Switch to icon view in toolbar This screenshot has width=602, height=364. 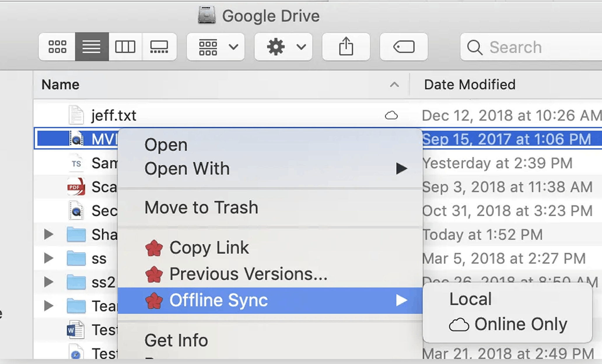tap(57, 47)
